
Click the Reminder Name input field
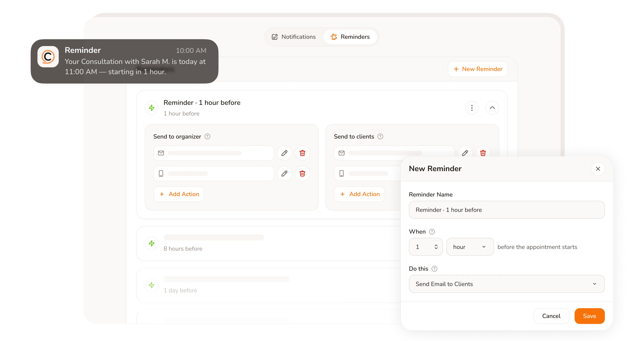pyautogui.click(x=506, y=210)
